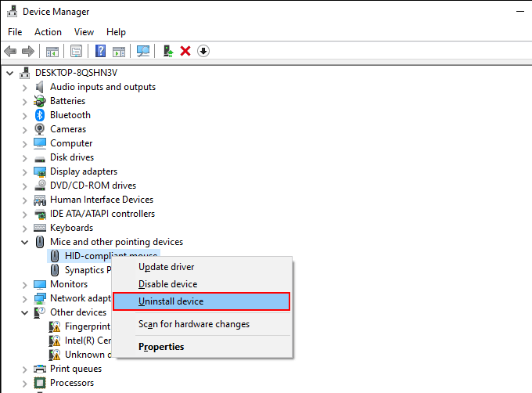Open the Action menu

point(48,32)
